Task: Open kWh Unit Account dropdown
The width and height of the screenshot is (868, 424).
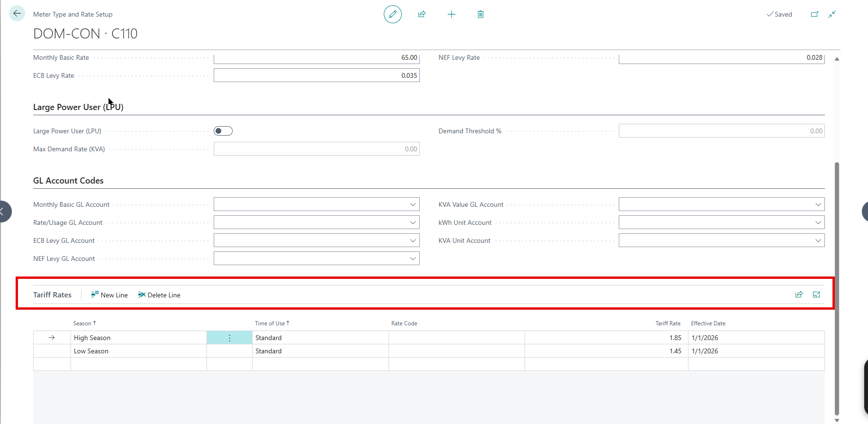Action: tap(818, 222)
